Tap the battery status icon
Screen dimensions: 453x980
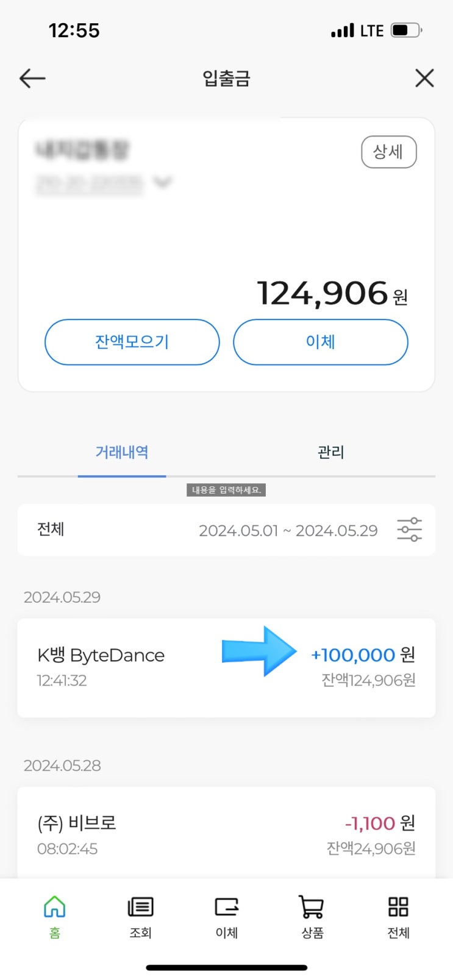(x=405, y=30)
